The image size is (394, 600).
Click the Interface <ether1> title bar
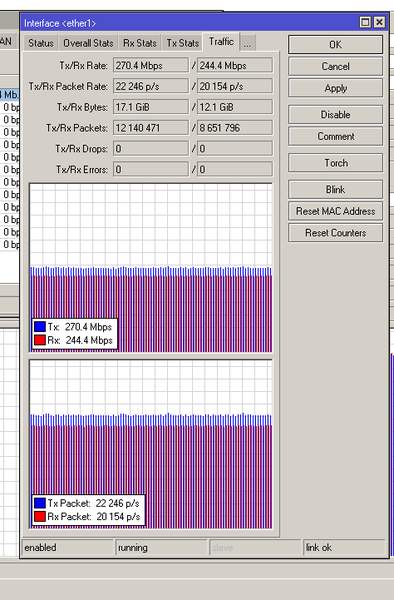[x=190, y=23]
